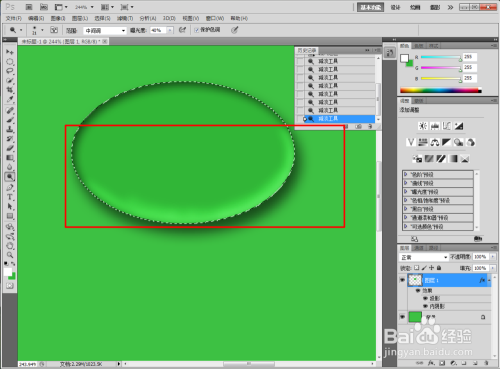500x369 pixels.
Task: Pick a color from the spectrum ramp
Action: click(x=441, y=90)
